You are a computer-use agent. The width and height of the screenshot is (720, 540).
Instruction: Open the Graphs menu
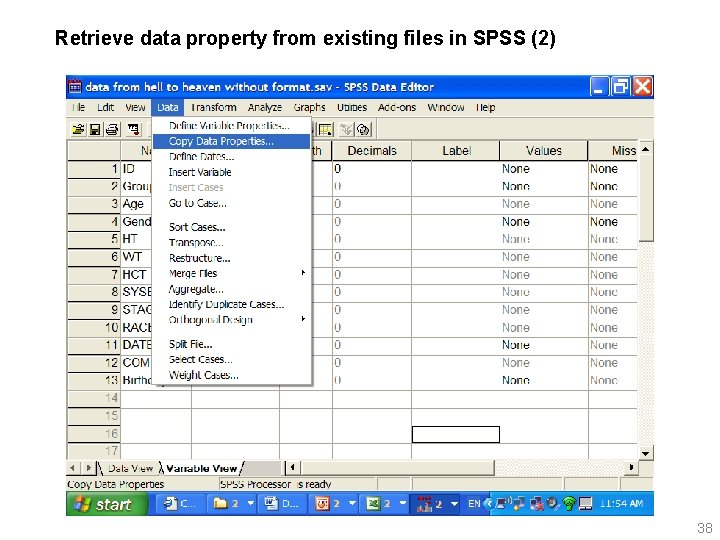(309, 107)
